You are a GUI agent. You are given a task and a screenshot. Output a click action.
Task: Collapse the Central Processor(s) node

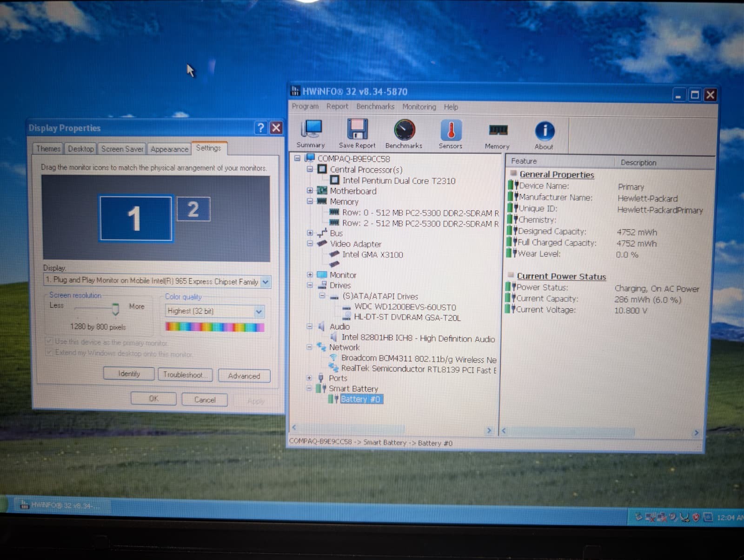pos(310,169)
